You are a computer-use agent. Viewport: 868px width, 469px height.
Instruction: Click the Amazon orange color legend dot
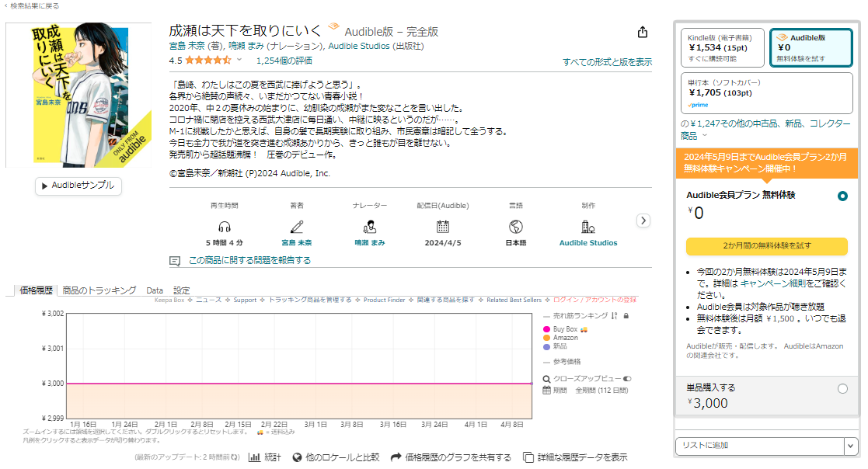tap(547, 338)
